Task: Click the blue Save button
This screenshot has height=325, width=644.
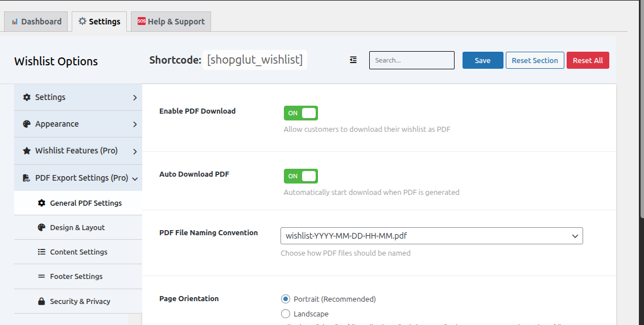Action: click(x=482, y=60)
